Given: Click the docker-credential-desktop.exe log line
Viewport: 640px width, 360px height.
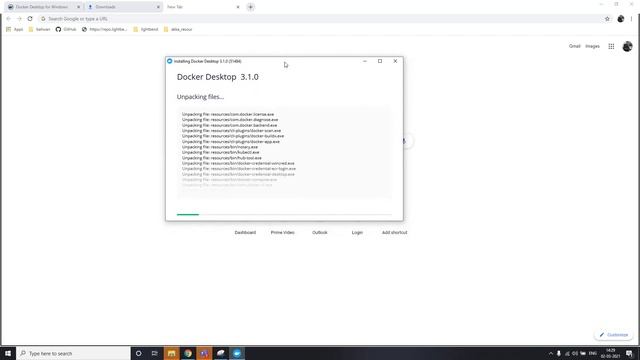Looking at the screenshot, I should click(238, 174).
